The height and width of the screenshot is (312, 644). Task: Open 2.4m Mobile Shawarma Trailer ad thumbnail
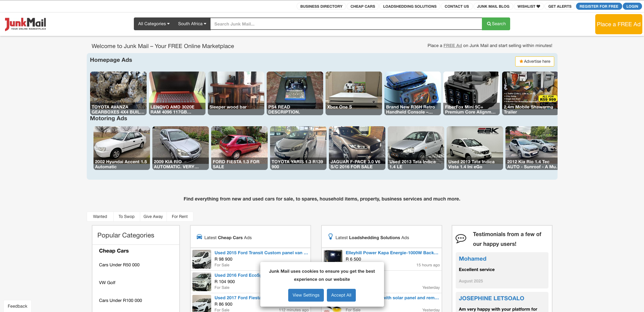[530, 93]
